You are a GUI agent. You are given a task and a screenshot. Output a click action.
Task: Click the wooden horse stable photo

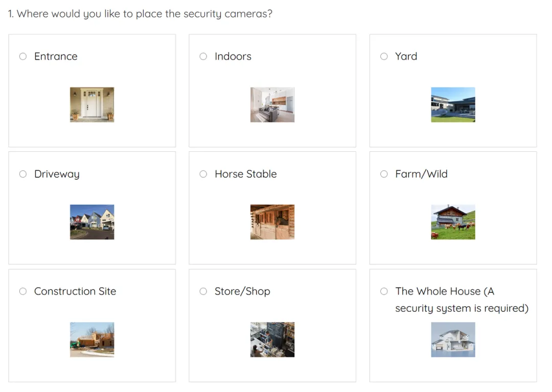tap(272, 222)
